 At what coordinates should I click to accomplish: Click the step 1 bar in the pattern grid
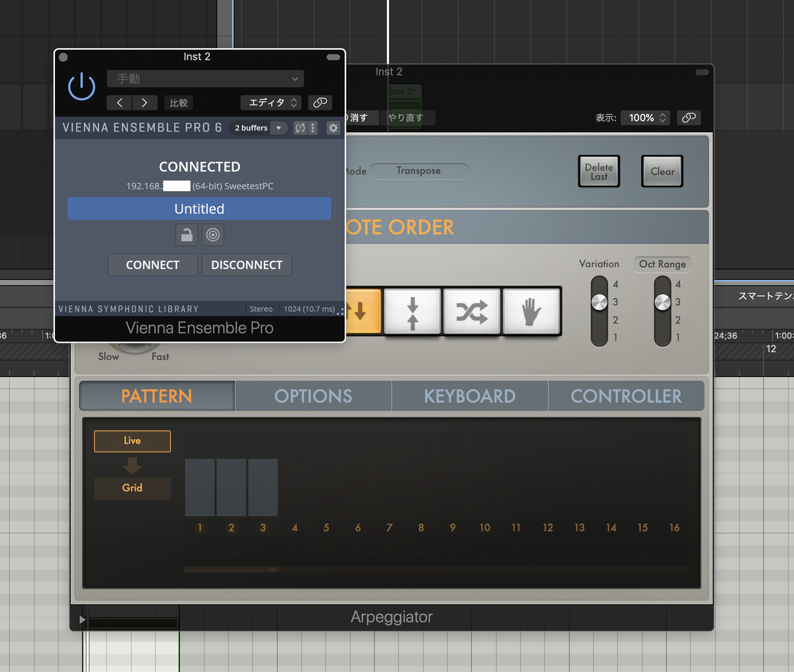pyautogui.click(x=200, y=487)
